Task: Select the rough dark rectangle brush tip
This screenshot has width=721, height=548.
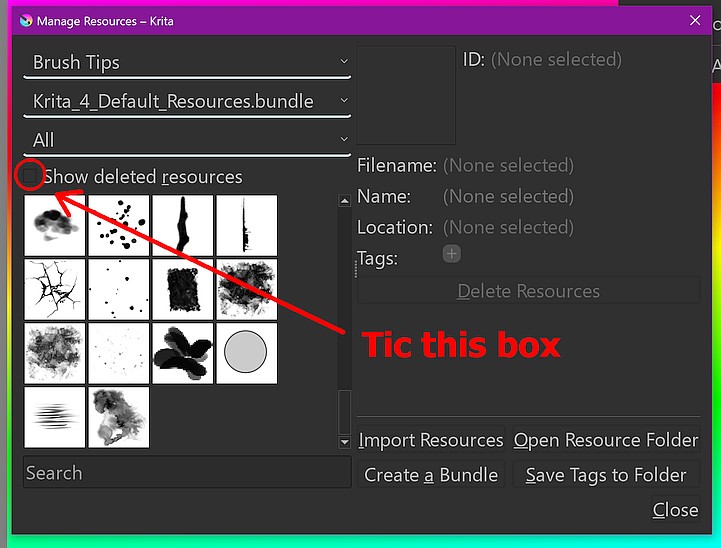Action: click(x=183, y=289)
